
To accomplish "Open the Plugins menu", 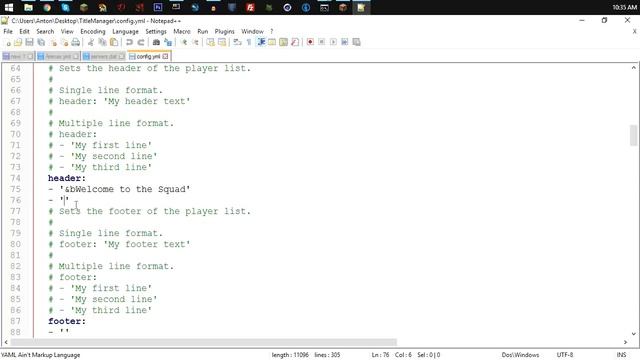I will click(x=224, y=31).
